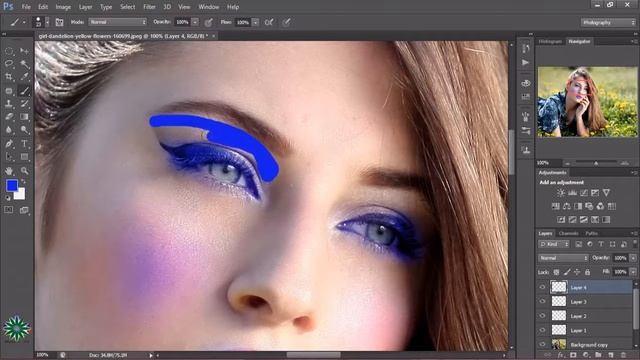Add a Photo Filter adjustment
The width and height of the screenshot is (640, 360).
point(589,206)
